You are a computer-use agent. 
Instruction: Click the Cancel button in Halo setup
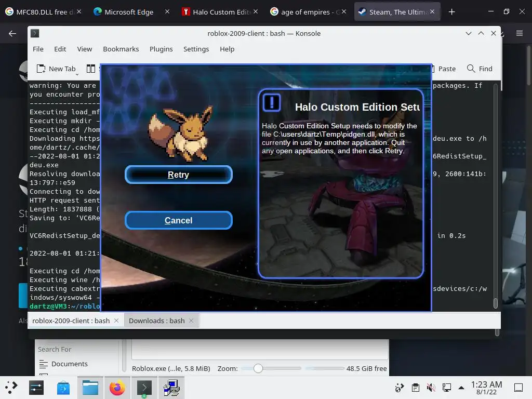(179, 220)
